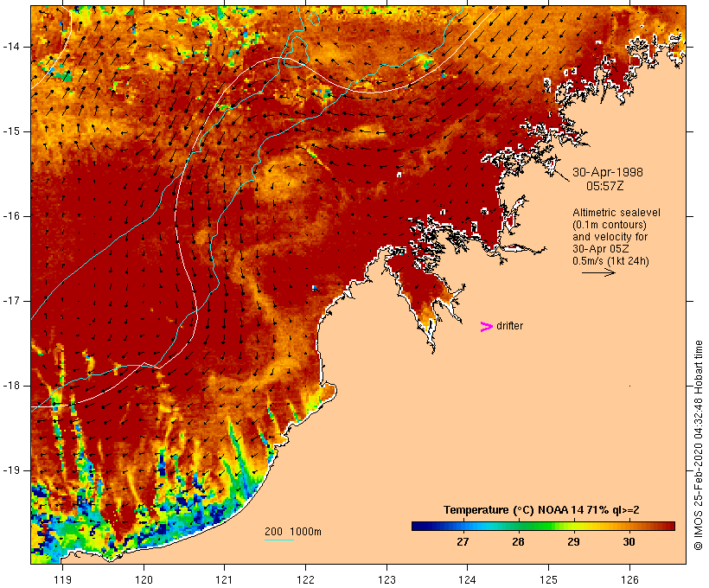The height and width of the screenshot is (588, 709).
Task: Click the color bar tick label '29'
Action: 573,542
